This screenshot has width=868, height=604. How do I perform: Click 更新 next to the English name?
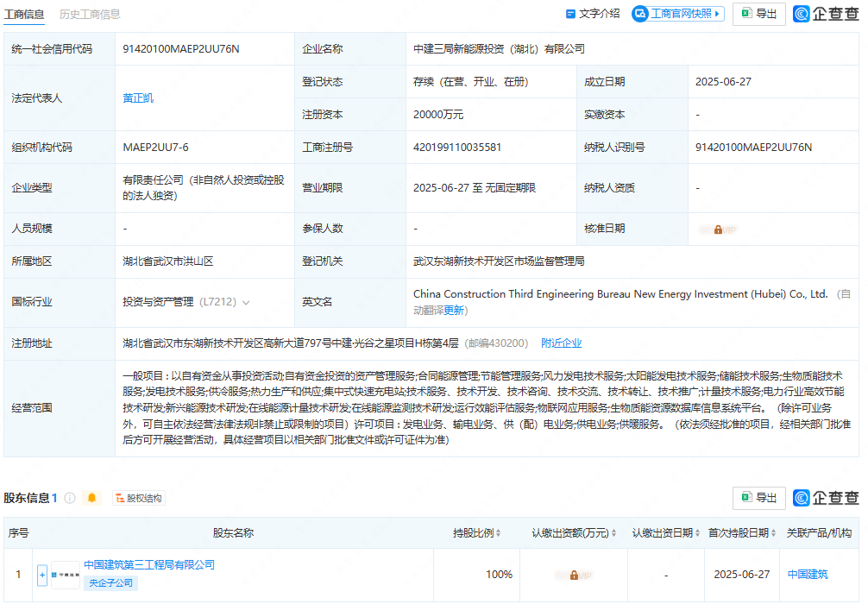tap(454, 311)
